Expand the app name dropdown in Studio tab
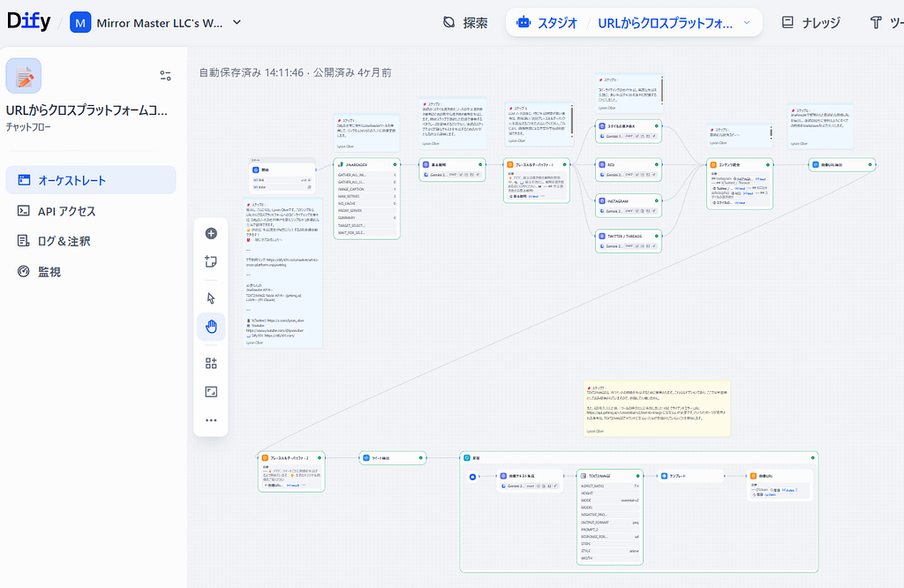The image size is (904, 588). coord(747,23)
